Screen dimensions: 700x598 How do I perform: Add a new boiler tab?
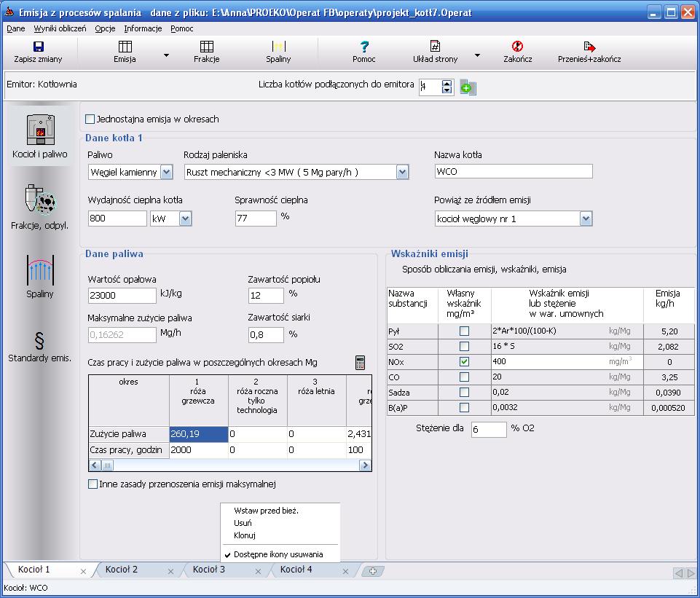[x=373, y=571]
